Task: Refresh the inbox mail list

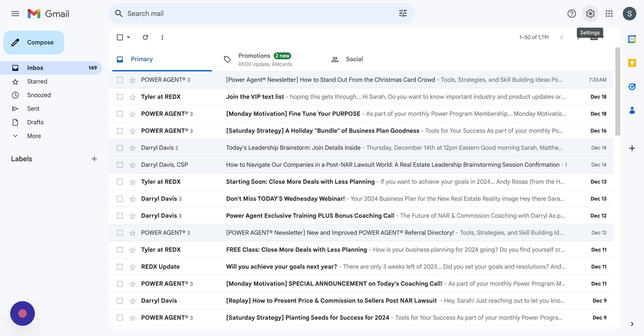Action: pyautogui.click(x=145, y=37)
